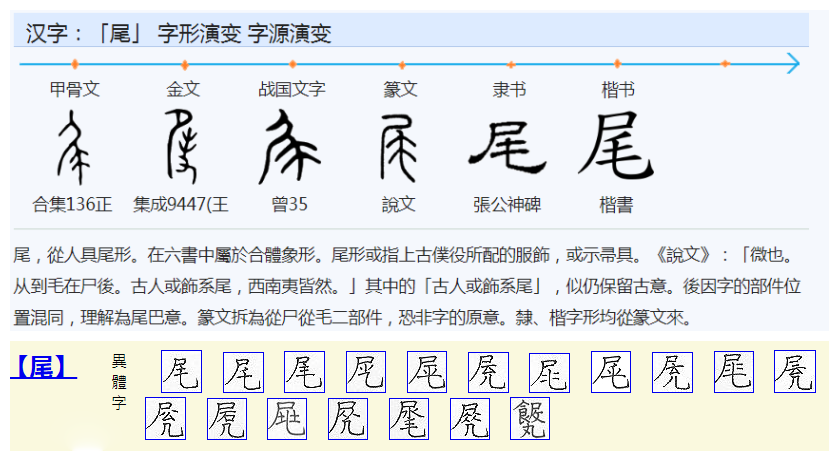
Task: Select the source caption 曾35
Action: (x=289, y=204)
